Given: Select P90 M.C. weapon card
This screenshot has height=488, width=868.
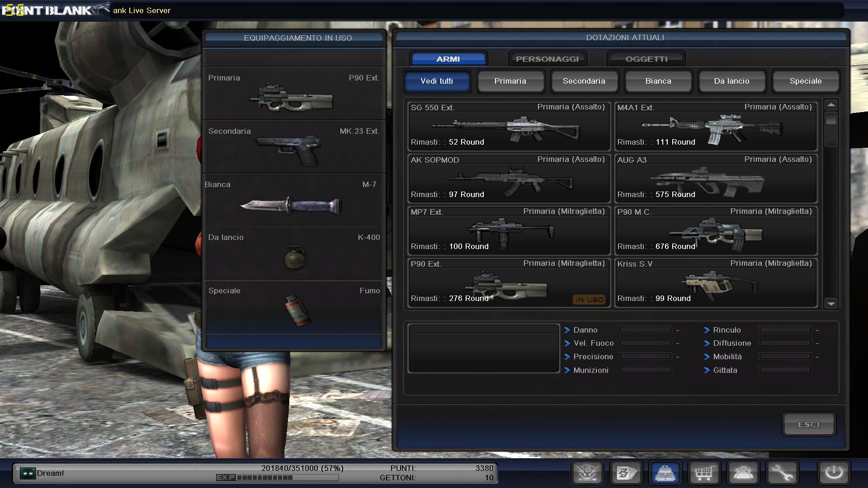Looking at the screenshot, I should click(x=716, y=230).
